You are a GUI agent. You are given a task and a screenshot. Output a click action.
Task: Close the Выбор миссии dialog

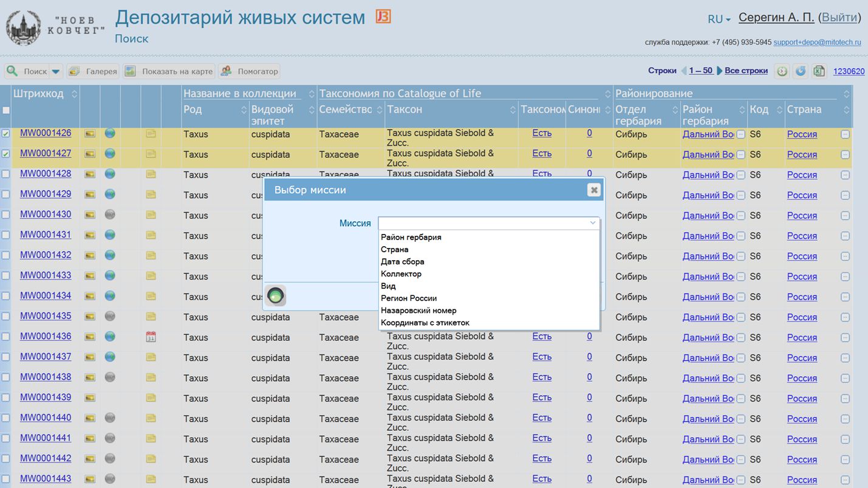[x=594, y=190]
